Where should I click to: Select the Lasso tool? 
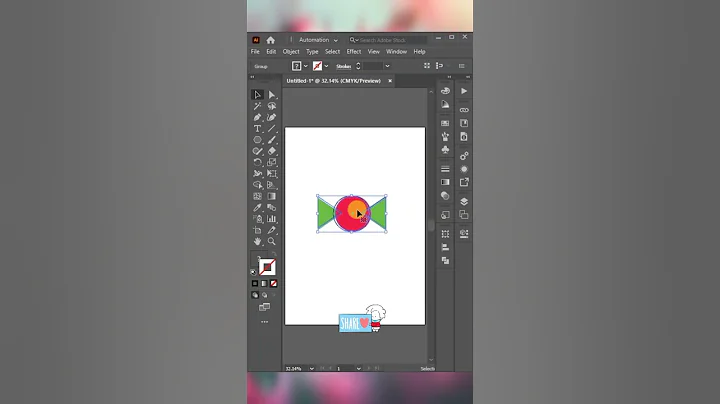(272, 106)
